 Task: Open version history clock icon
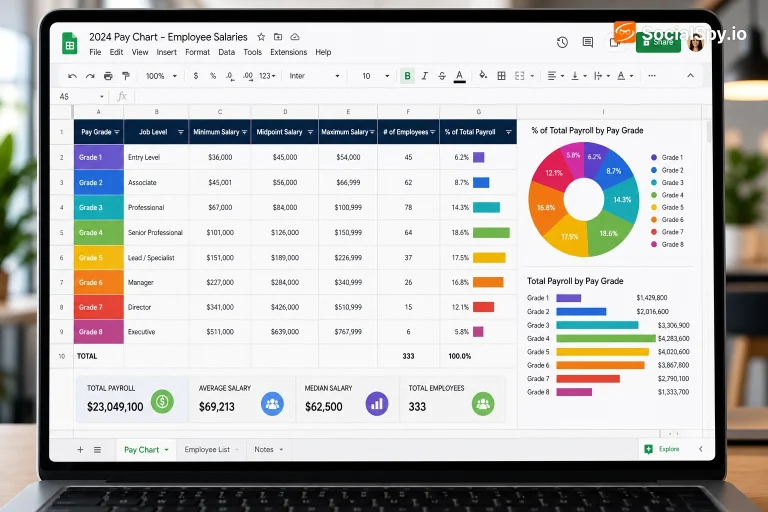coord(562,43)
